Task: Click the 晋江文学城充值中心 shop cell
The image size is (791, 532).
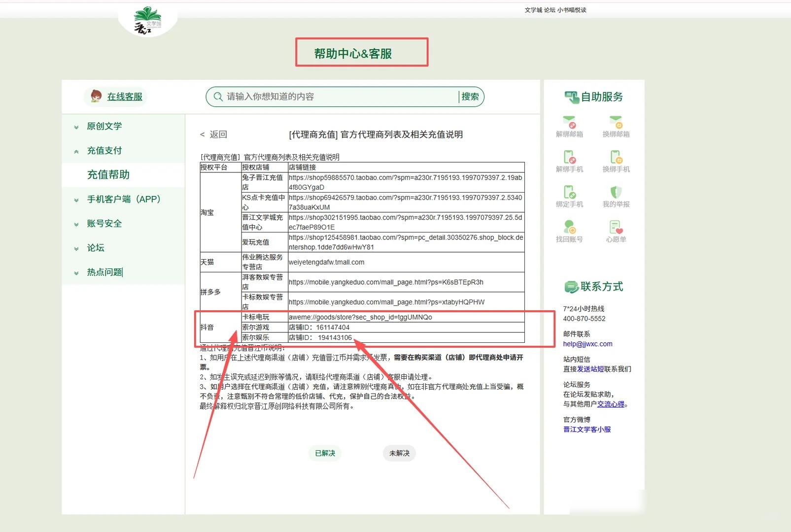Action: click(264, 222)
